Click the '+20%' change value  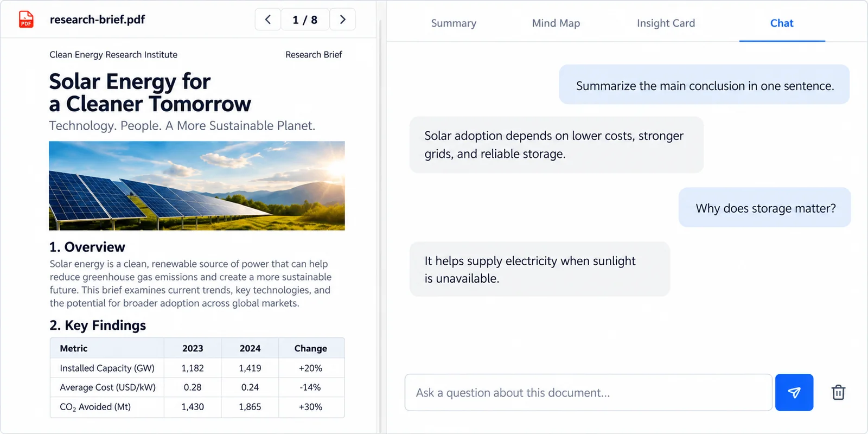311,368
